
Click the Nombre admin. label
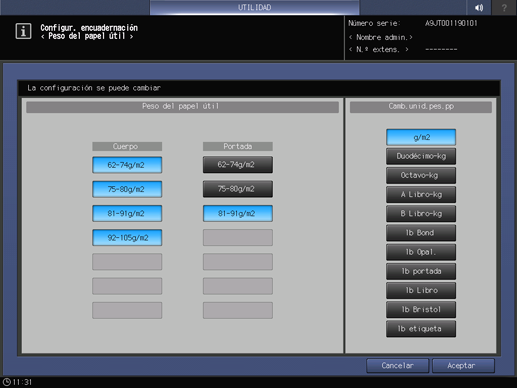point(381,37)
